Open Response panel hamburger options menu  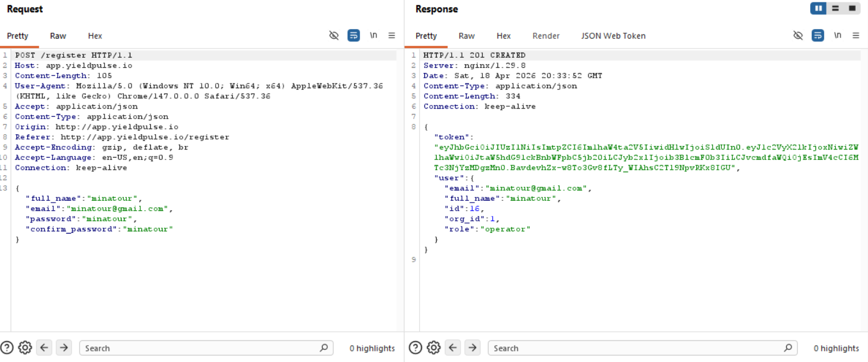pyautogui.click(x=856, y=36)
